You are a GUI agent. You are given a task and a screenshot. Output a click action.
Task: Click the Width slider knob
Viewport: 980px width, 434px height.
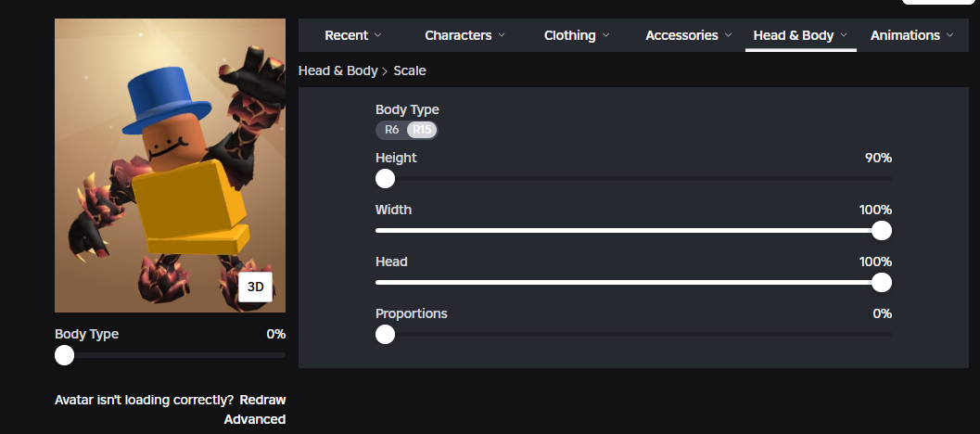click(x=882, y=230)
